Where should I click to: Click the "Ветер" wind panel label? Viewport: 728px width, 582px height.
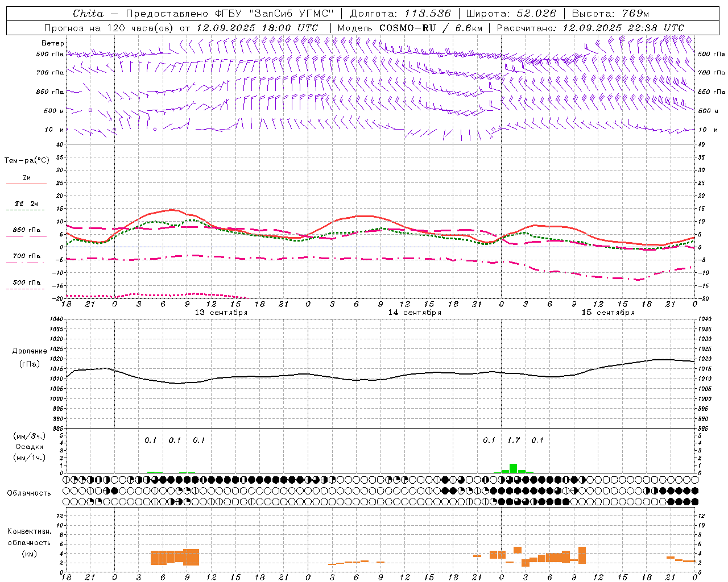pos(53,43)
